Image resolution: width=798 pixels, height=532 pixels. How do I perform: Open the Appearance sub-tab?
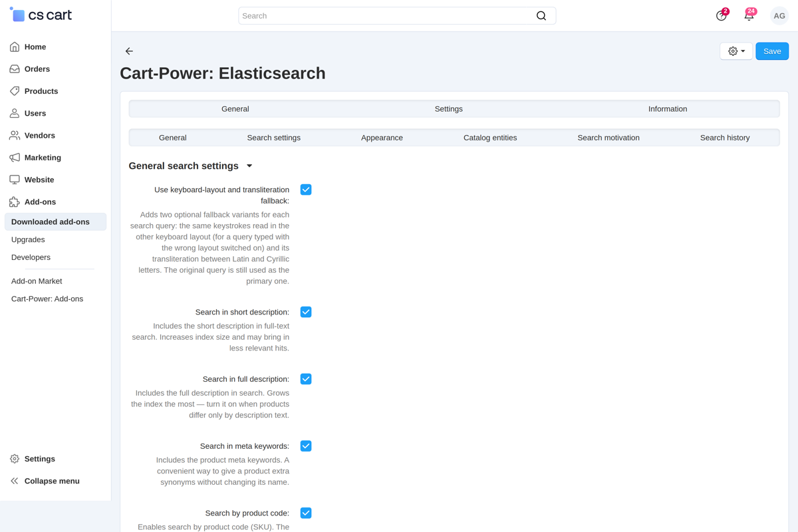pos(382,138)
